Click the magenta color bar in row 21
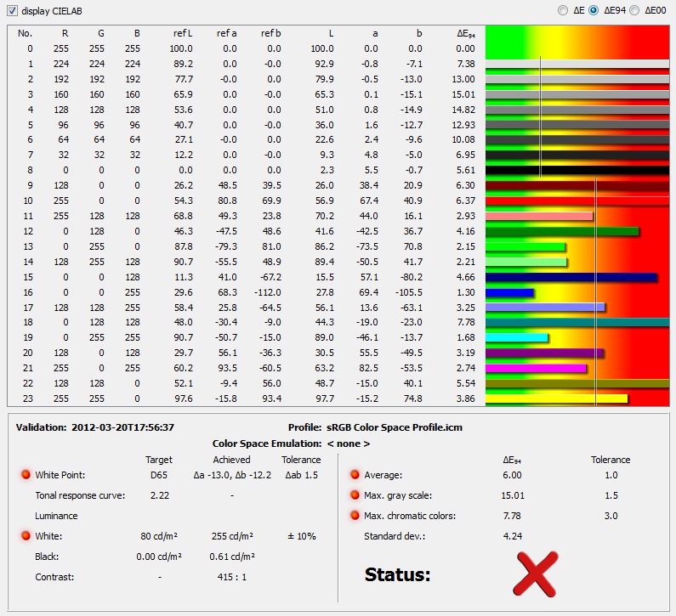Image resolution: width=676 pixels, height=616 pixels. [x=536, y=368]
